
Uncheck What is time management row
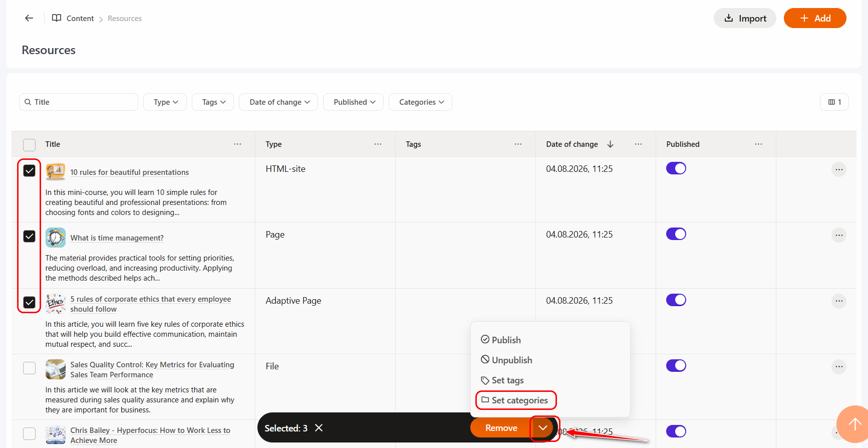[30, 236]
